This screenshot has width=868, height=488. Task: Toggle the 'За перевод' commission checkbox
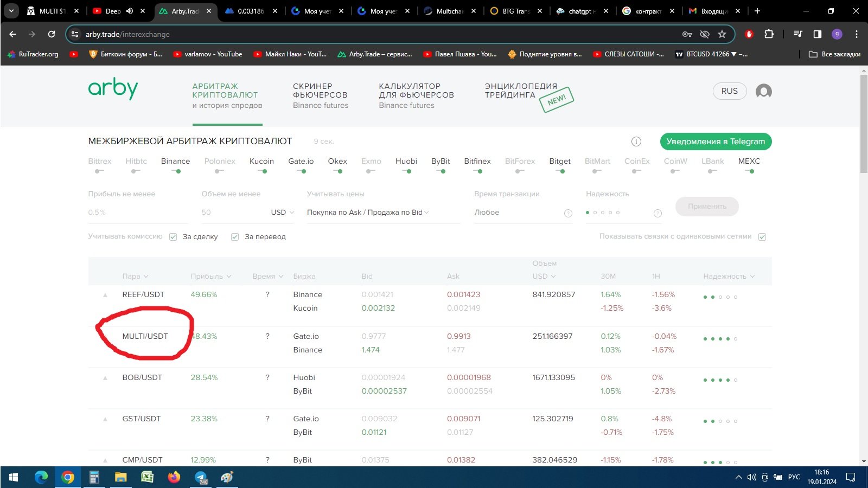click(x=235, y=237)
